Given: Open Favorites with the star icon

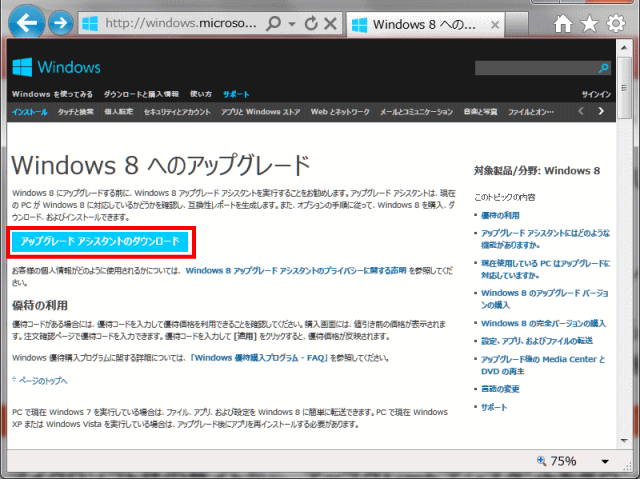Looking at the screenshot, I should coord(589,24).
